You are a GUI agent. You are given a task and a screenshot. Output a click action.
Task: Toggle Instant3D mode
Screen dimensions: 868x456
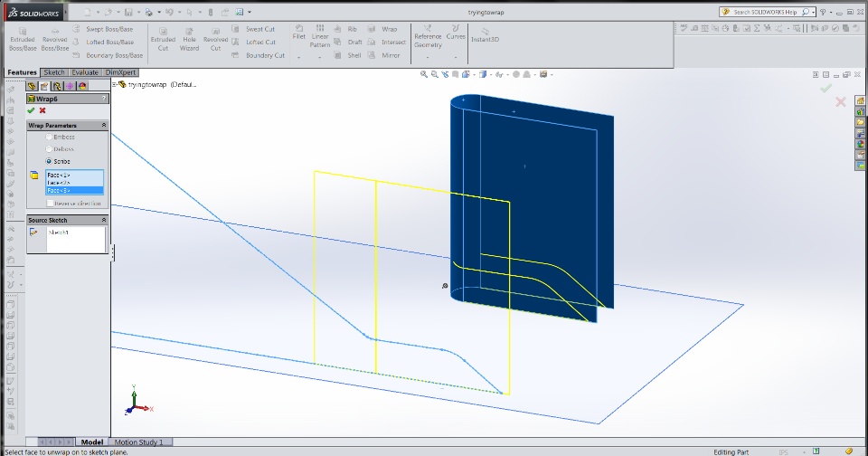[485, 35]
